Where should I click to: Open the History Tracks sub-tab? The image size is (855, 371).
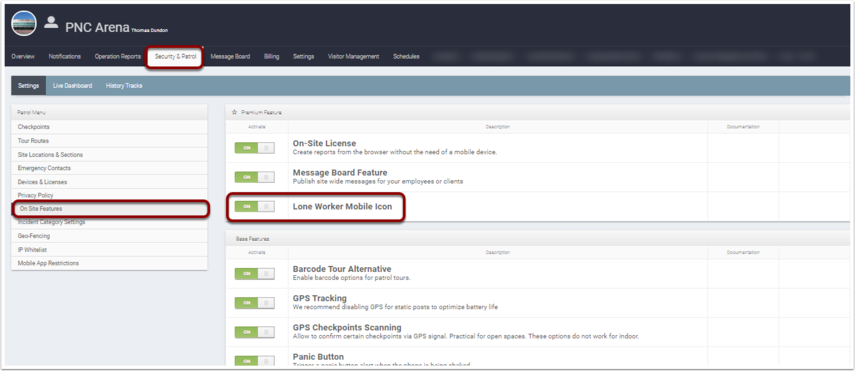pos(124,86)
